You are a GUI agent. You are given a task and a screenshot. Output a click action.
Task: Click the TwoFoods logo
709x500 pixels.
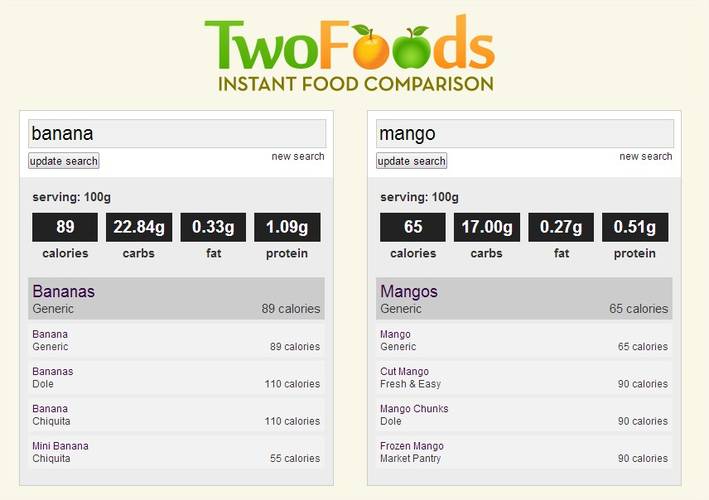[x=350, y=53]
